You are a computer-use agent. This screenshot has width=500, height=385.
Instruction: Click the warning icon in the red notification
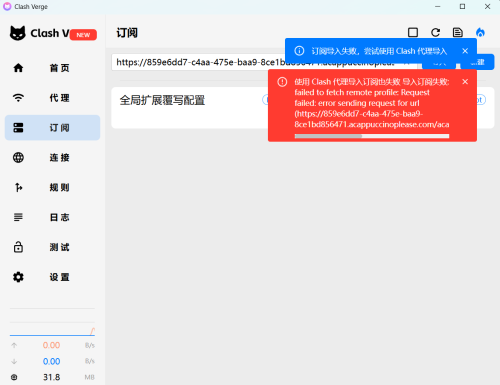[x=282, y=82]
